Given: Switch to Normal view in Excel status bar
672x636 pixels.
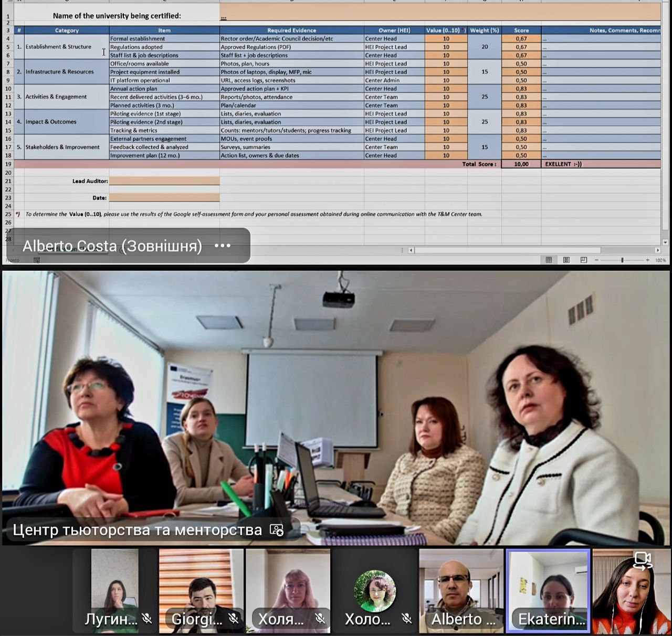Looking at the screenshot, I should click(549, 260).
